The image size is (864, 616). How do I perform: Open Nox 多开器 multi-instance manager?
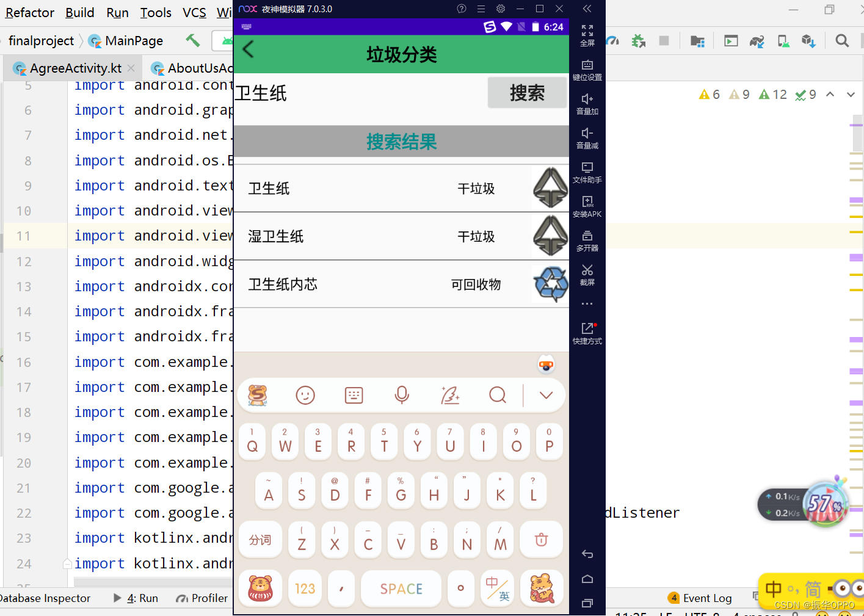[x=587, y=241]
